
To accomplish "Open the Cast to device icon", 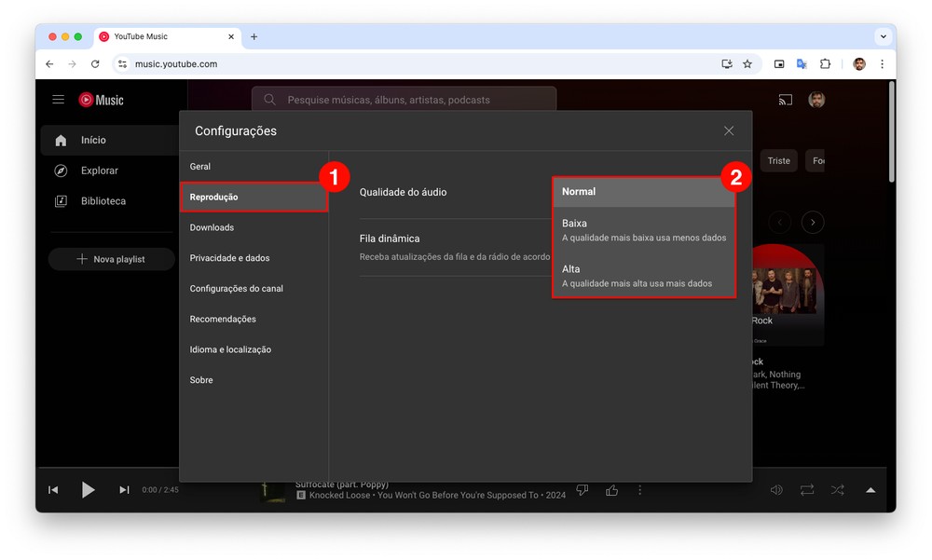I will (785, 100).
